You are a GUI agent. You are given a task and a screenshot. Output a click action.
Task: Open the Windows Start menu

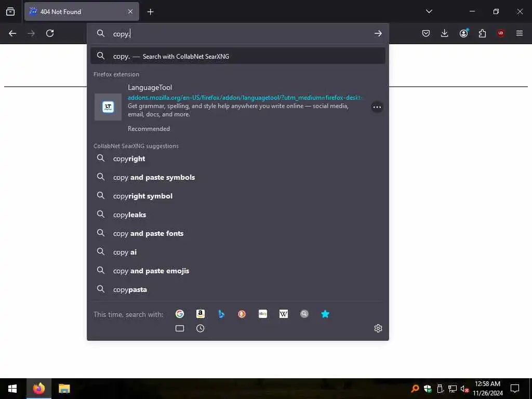(12, 389)
